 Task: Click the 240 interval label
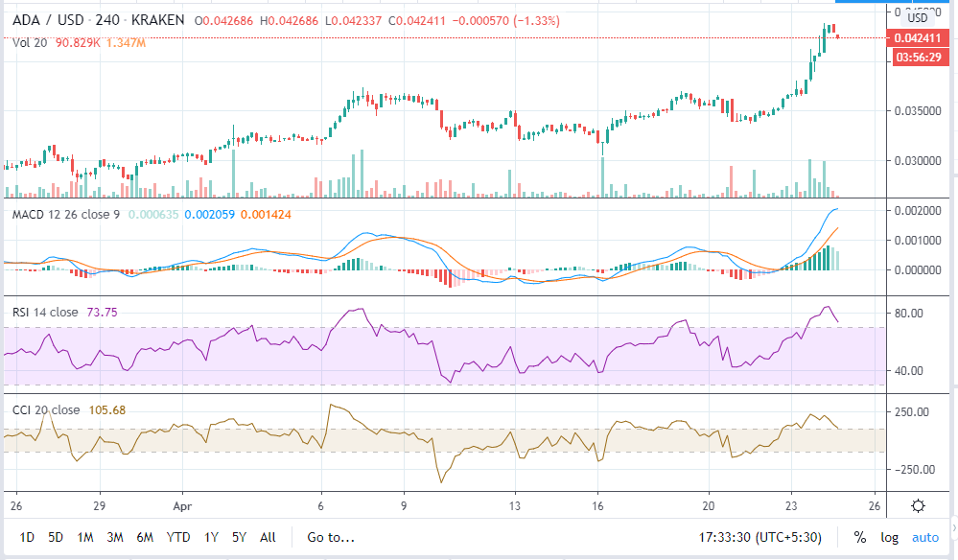click(107, 20)
